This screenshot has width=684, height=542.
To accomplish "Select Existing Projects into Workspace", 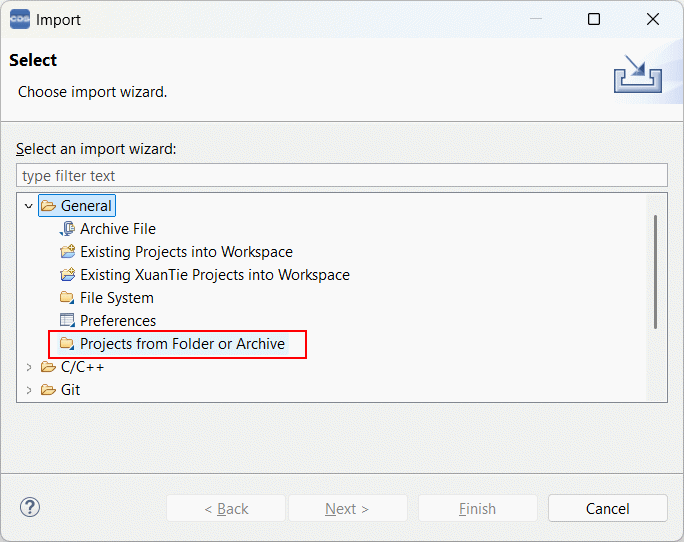I will [186, 252].
